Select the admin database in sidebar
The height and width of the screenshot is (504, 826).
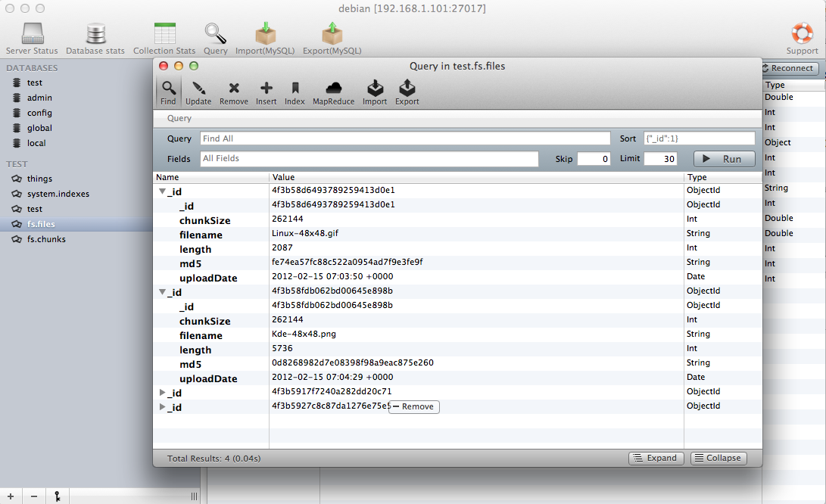[39, 98]
